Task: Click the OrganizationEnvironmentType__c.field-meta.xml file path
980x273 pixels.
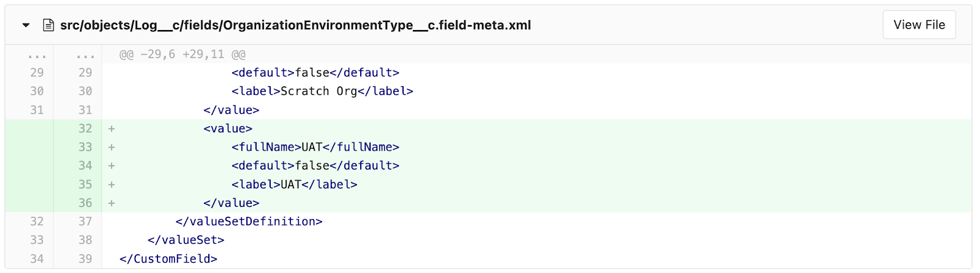Action: (295, 25)
